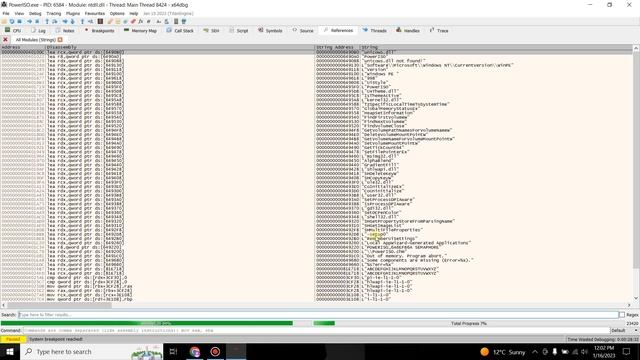
Task: Click the String Address column header
Action: [x=337, y=47]
